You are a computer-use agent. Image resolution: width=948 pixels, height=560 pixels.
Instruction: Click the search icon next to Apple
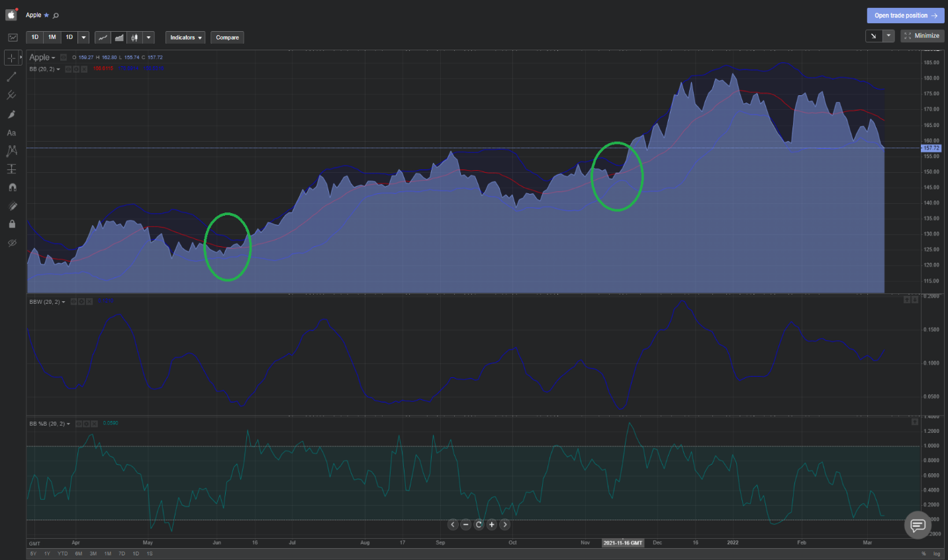(x=56, y=15)
